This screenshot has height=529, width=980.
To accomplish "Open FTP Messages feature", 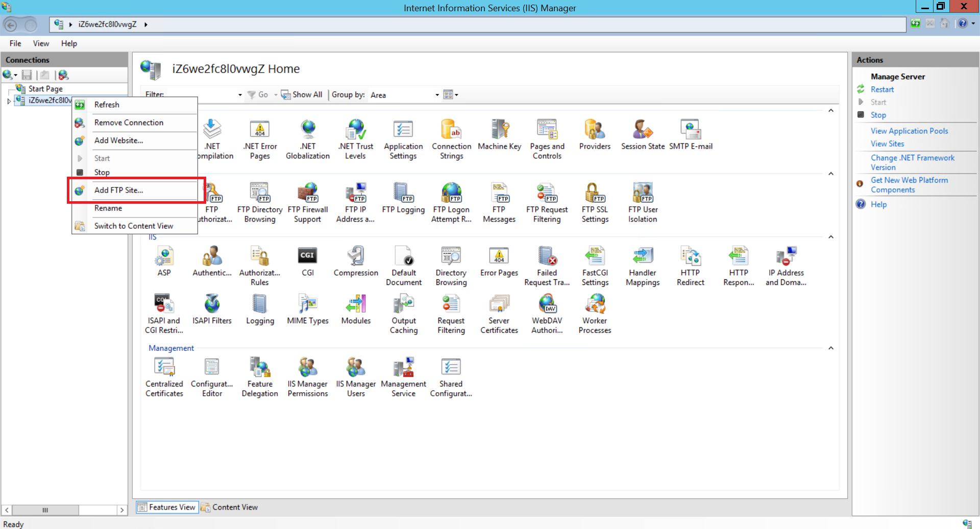I will click(499, 203).
